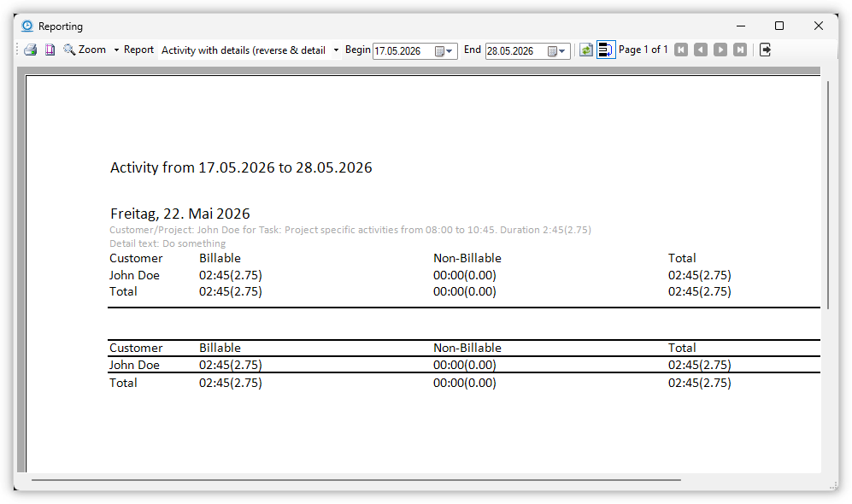Open the Report type dropdown list
This screenshot has height=504, width=852.
(336, 50)
